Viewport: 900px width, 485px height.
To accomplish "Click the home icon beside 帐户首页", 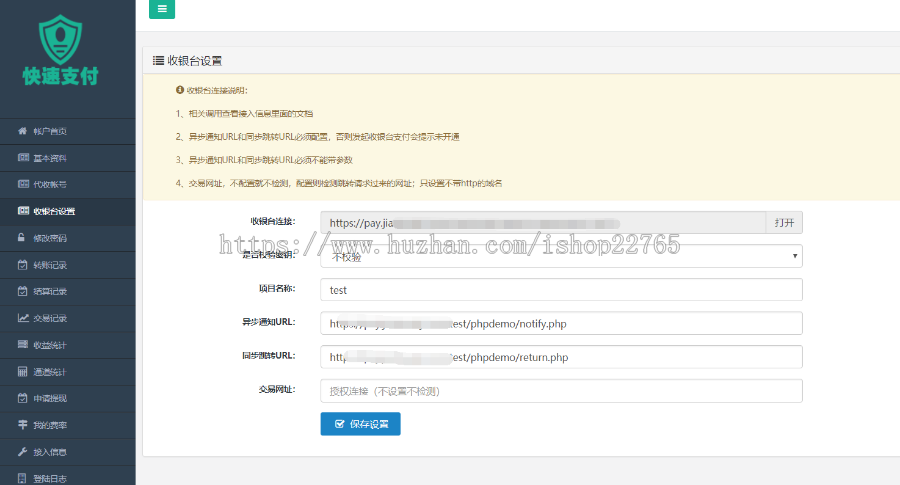I will [22, 131].
